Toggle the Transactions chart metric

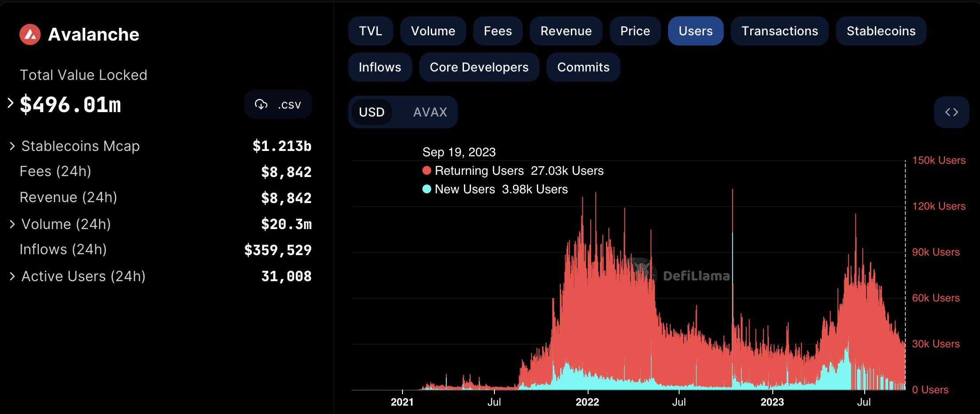(x=779, y=31)
